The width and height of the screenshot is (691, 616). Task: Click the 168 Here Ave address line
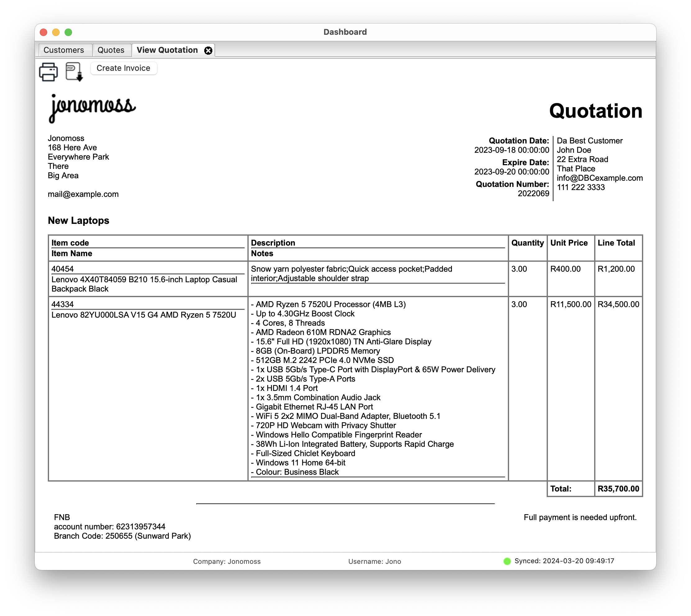point(72,147)
